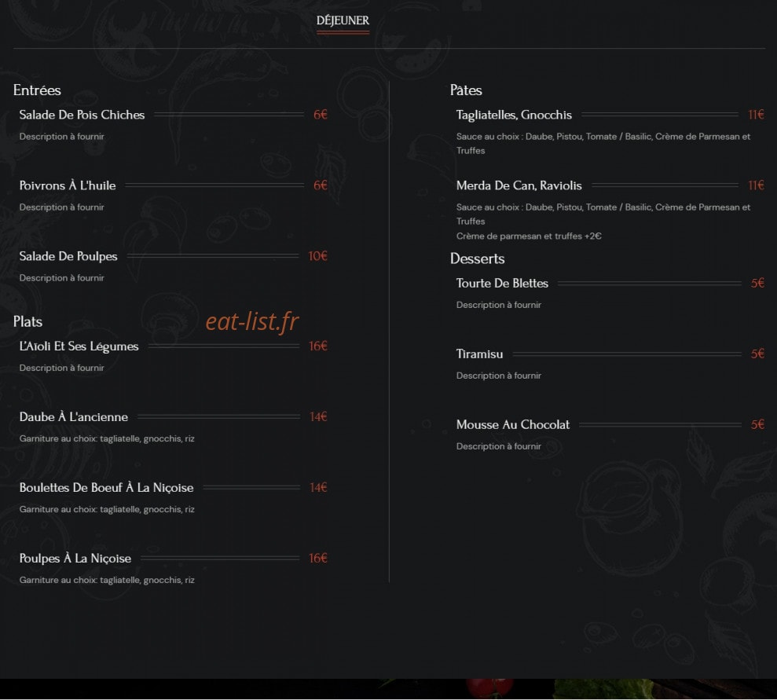Click Salade De Poulpes item
Image resolution: width=777 pixels, height=700 pixels.
(68, 256)
